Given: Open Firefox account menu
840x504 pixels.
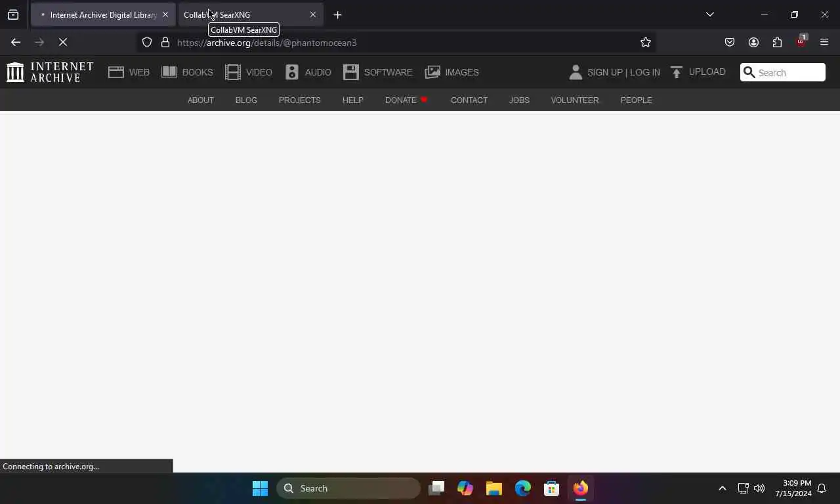Looking at the screenshot, I should click(x=753, y=42).
